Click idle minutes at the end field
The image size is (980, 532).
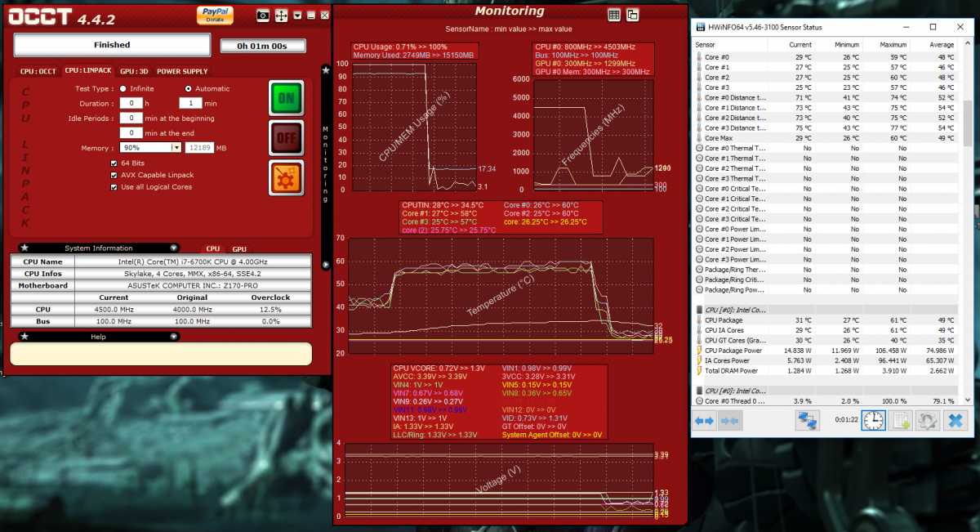pyautogui.click(x=131, y=132)
